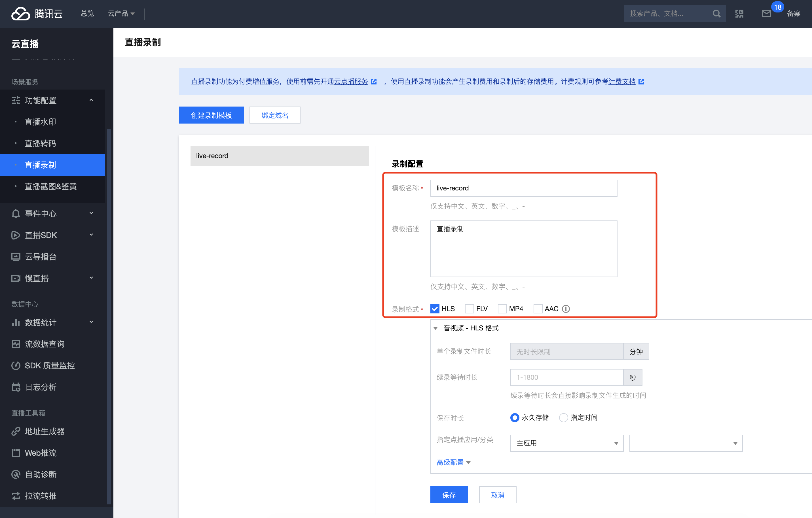The width and height of the screenshot is (812, 518).
Task: Select the 永久存储 radio option
Action: (515, 418)
